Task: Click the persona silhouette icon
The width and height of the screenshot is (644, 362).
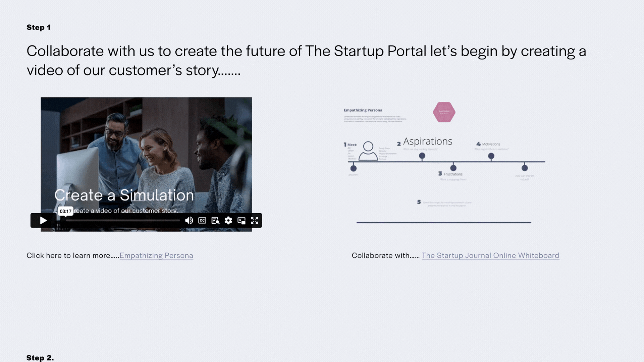Action: (x=368, y=151)
